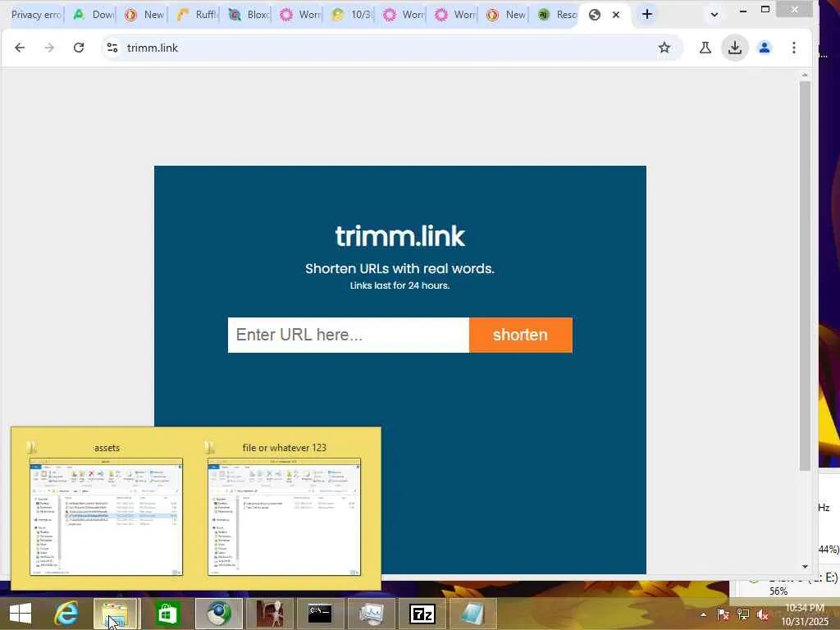Click the network tray icon
840x630 pixels.
click(x=743, y=614)
